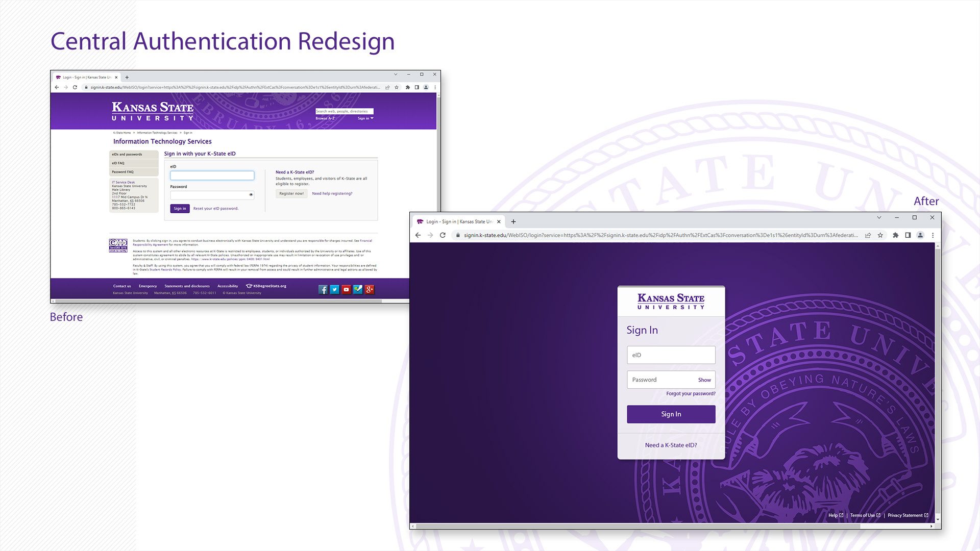Bookmark the page with star in Before browser

(x=397, y=87)
